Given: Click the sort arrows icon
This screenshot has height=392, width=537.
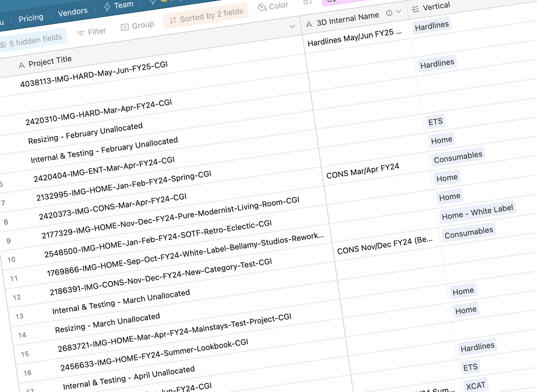Looking at the screenshot, I should (x=173, y=20).
